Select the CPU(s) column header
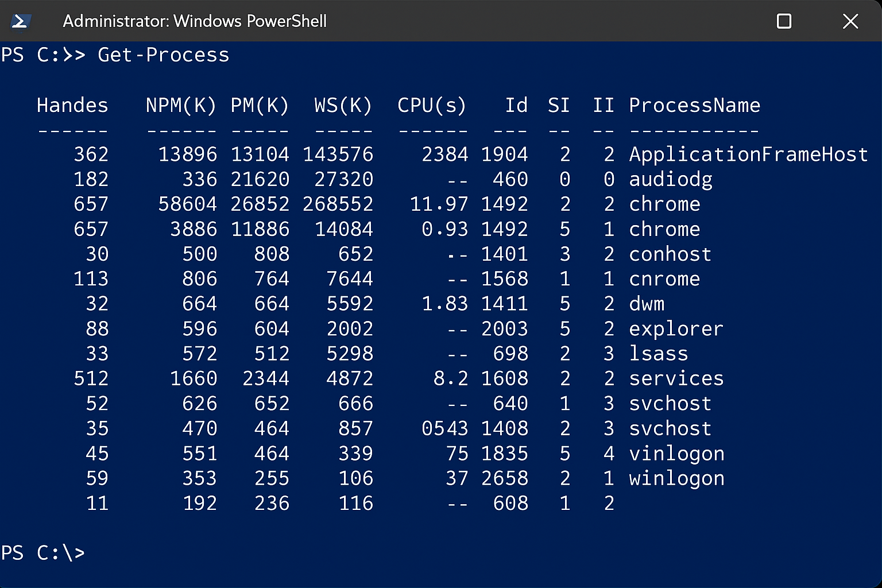Image resolution: width=882 pixels, height=588 pixels. click(432, 105)
